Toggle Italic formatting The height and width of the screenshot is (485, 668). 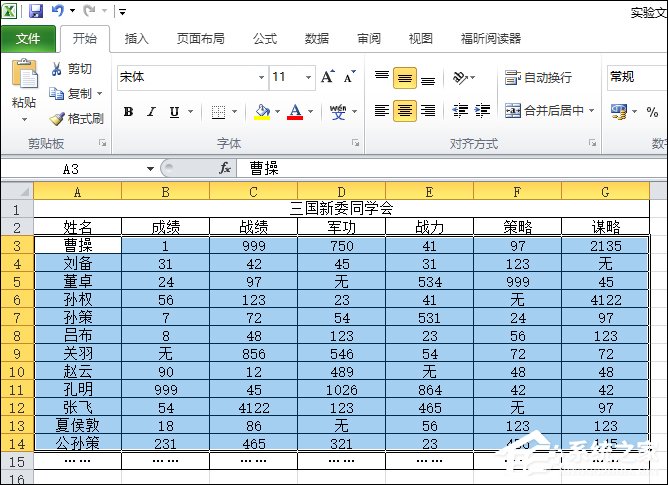[151, 112]
